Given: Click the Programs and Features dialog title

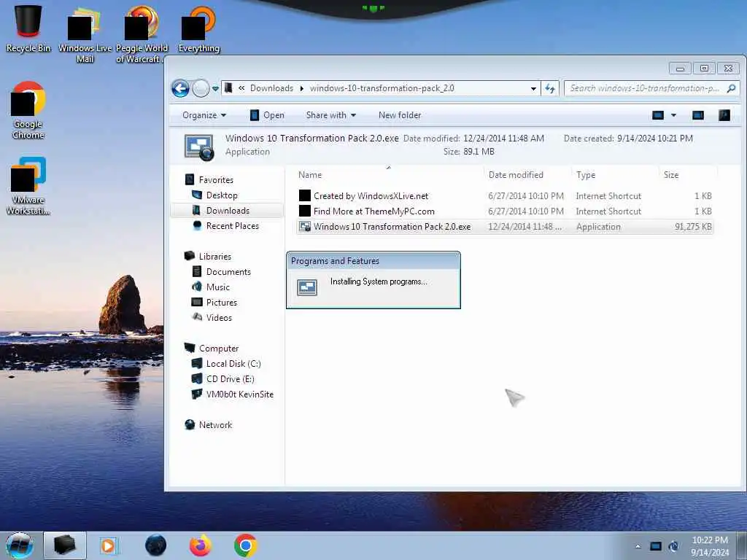Looking at the screenshot, I should 335,261.
